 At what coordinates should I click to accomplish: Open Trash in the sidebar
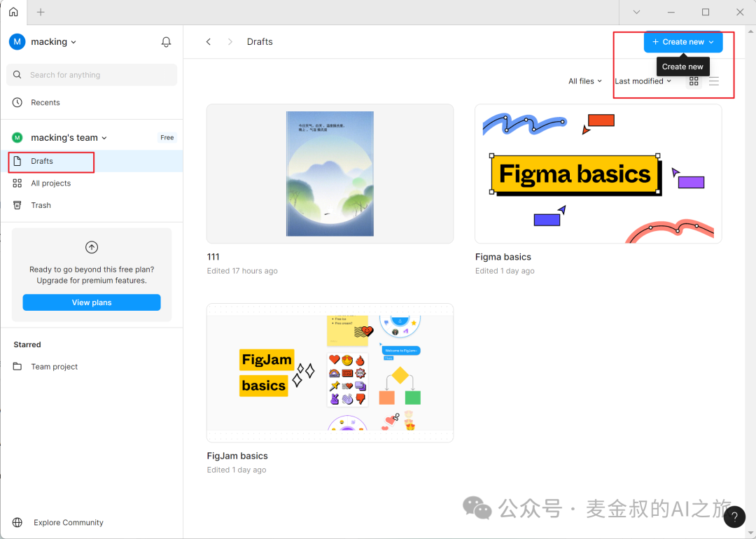92,205
